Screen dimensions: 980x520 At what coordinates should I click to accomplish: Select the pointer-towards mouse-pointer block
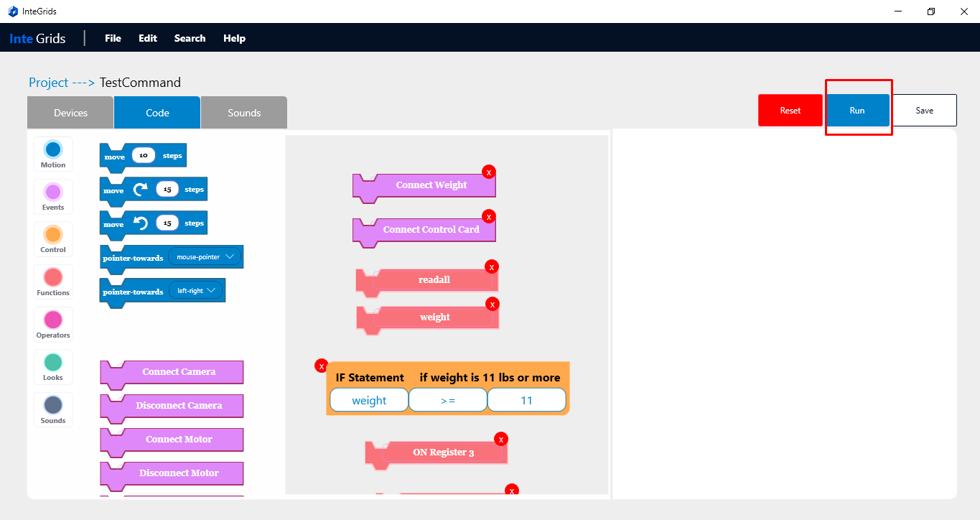coord(172,258)
